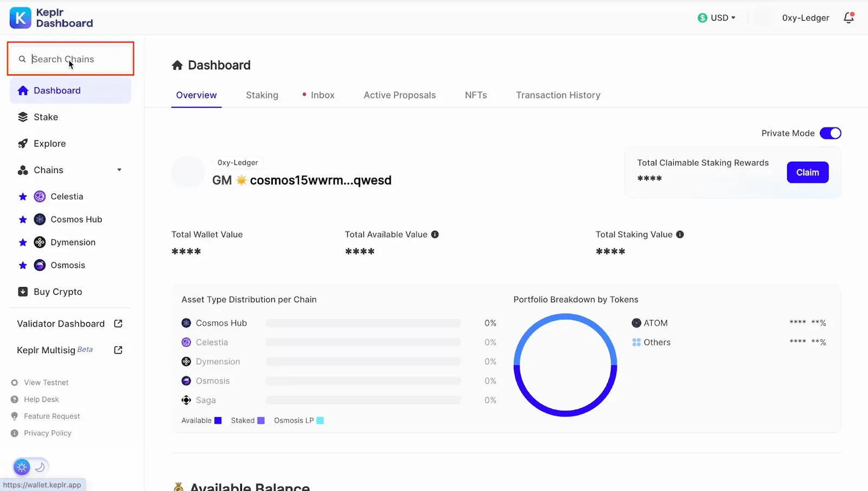Open Buy Crypto page

click(x=58, y=292)
